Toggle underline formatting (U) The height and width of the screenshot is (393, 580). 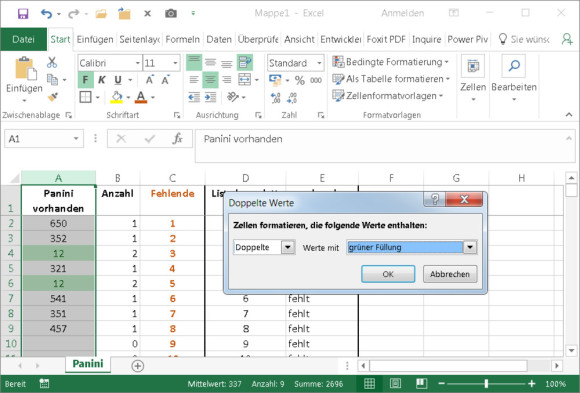click(x=118, y=80)
